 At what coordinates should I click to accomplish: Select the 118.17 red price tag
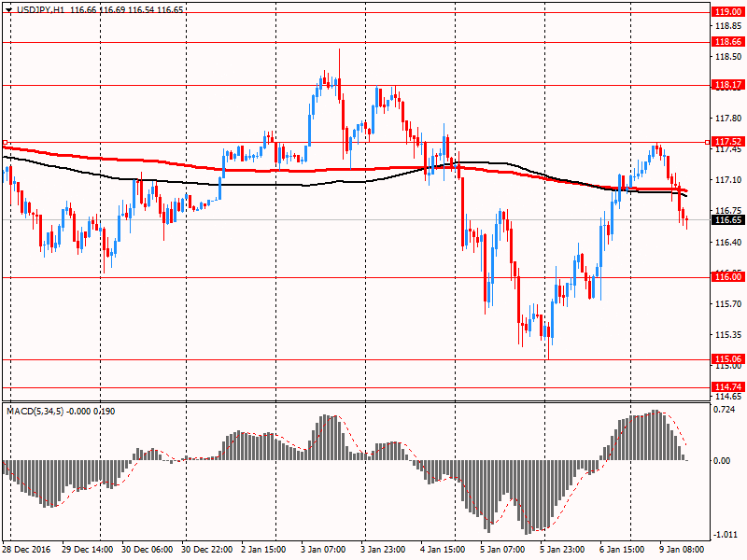pos(727,85)
